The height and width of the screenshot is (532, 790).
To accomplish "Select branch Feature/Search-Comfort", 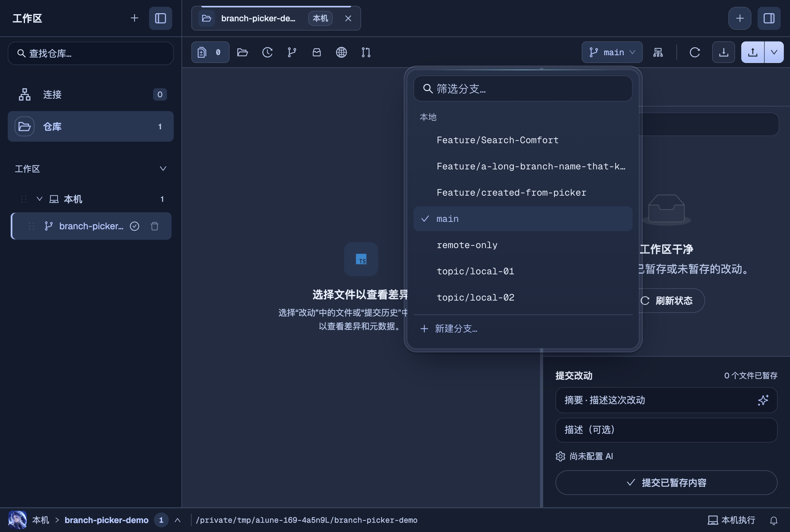I will click(x=523, y=140).
